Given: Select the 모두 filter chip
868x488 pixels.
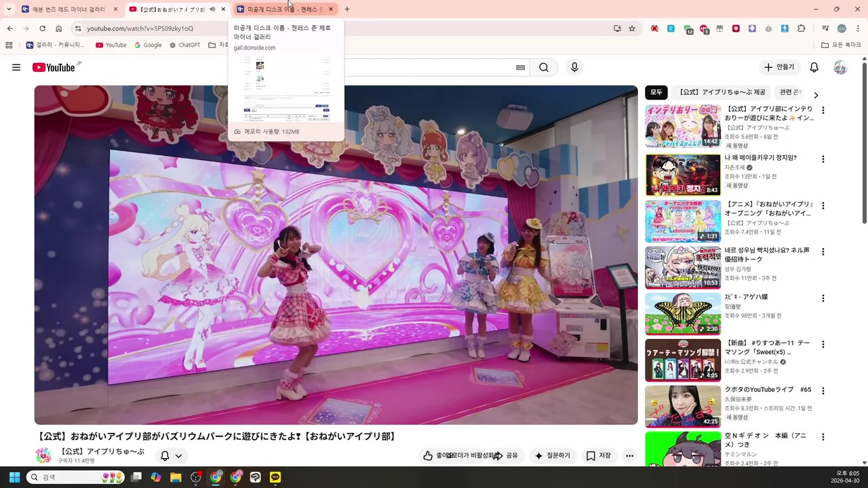Looking at the screenshot, I should 656,92.
